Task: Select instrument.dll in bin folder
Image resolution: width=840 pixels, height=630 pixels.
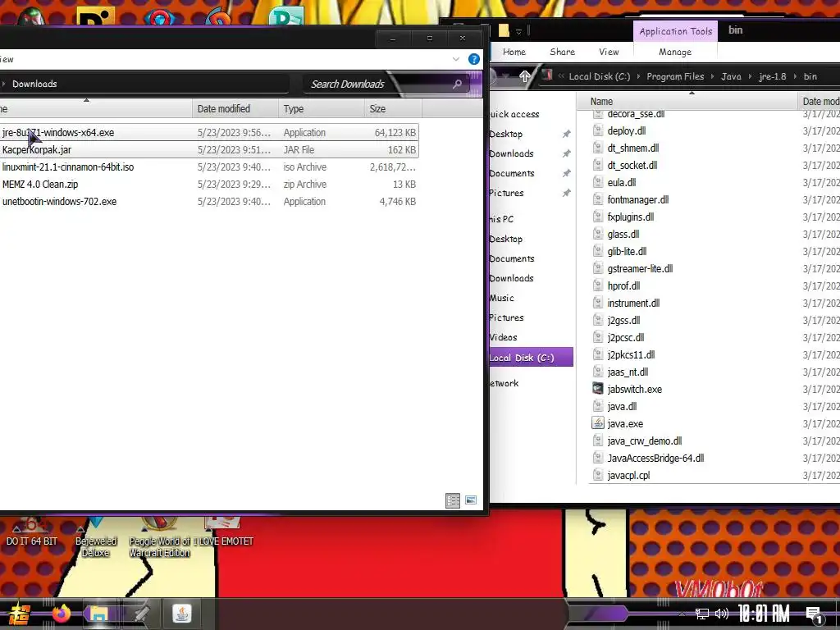Action: [633, 304]
